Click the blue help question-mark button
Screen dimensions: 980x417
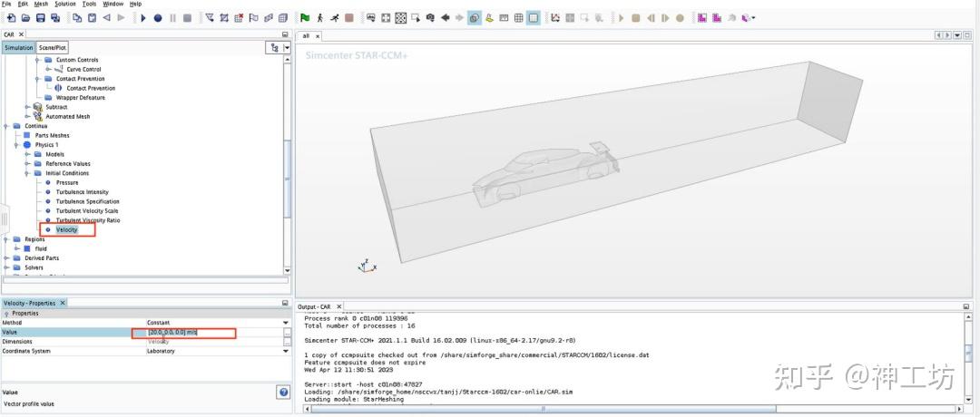[283, 392]
